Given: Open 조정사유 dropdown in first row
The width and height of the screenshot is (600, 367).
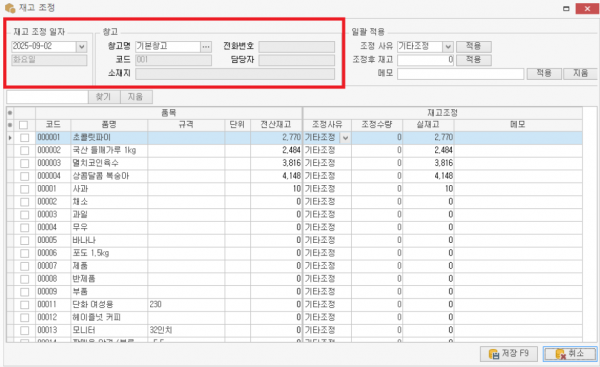Looking at the screenshot, I should [x=345, y=138].
